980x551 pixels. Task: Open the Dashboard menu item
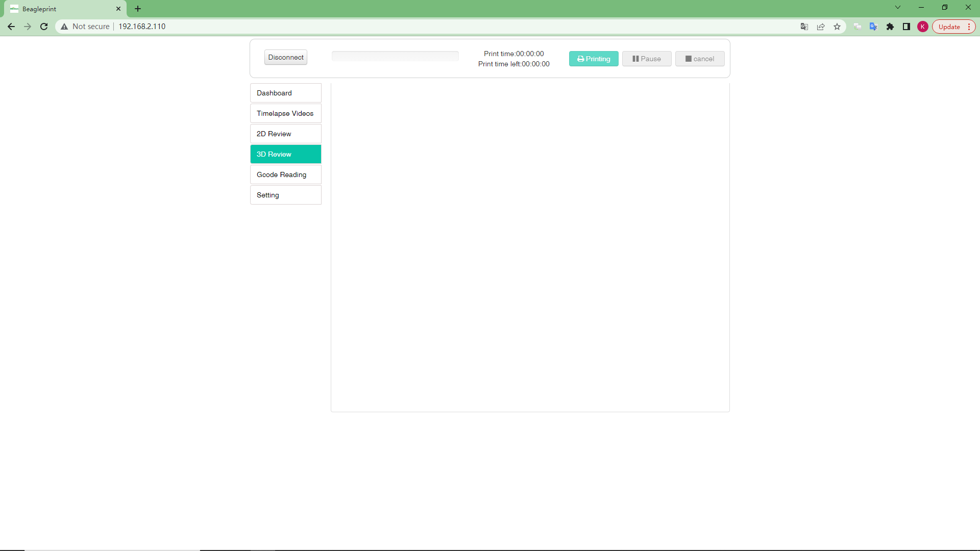[285, 93]
